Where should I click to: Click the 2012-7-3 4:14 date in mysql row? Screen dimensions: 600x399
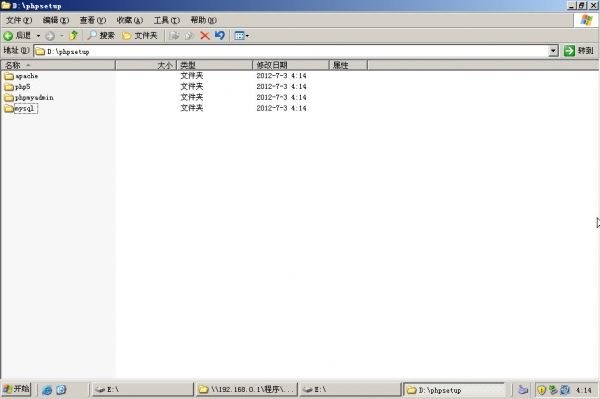[281, 108]
